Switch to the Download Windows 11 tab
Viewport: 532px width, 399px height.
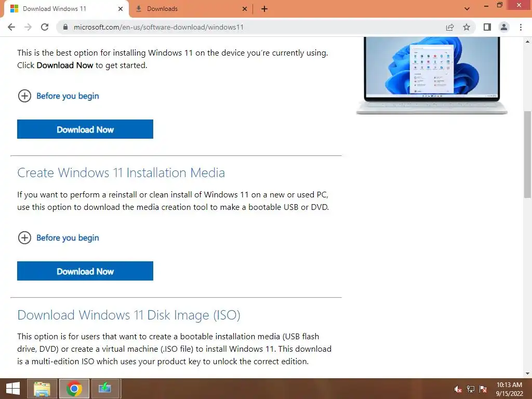click(x=66, y=9)
